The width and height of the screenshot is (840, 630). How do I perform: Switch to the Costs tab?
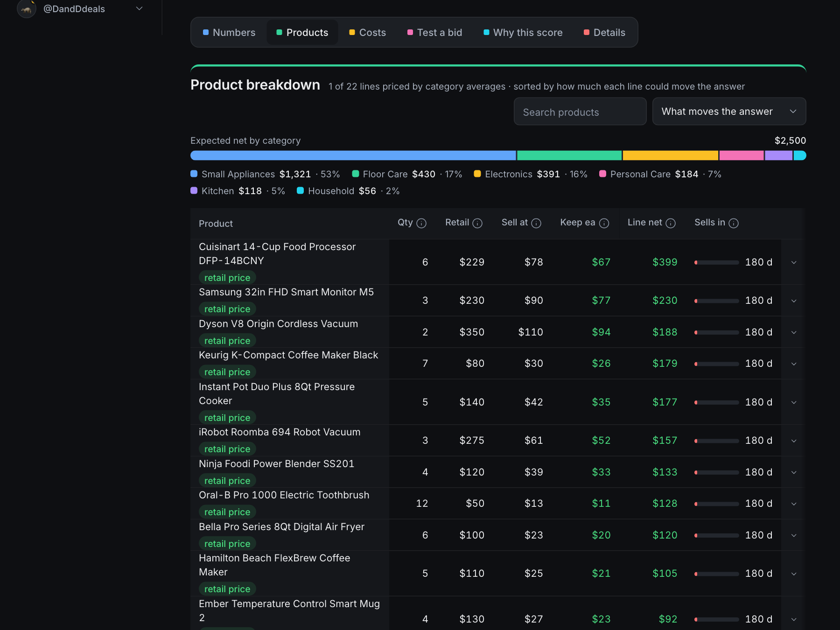coord(368,33)
